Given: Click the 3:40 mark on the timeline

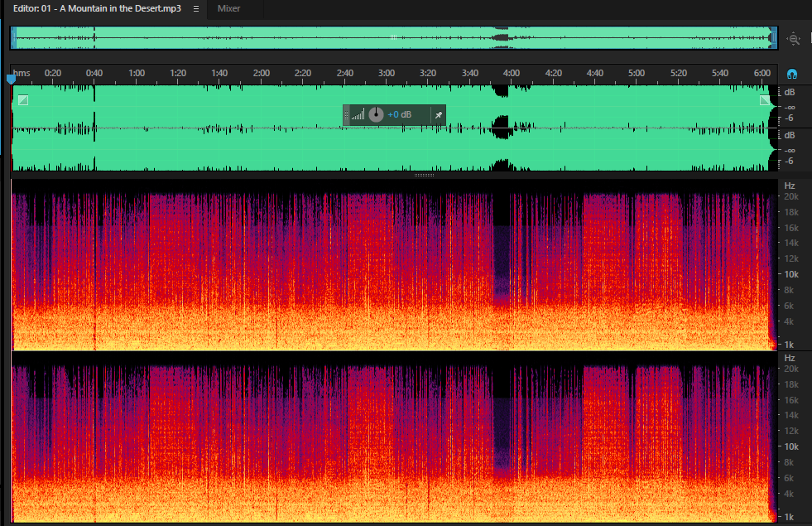Looking at the screenshot, I should tap(469, 73).
